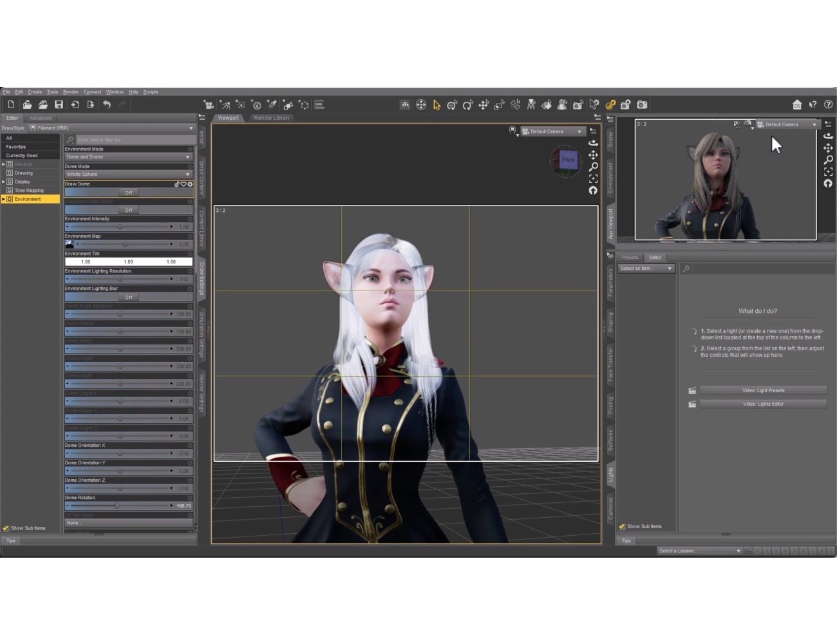Click the viewport orientation cube

point(565,162)
